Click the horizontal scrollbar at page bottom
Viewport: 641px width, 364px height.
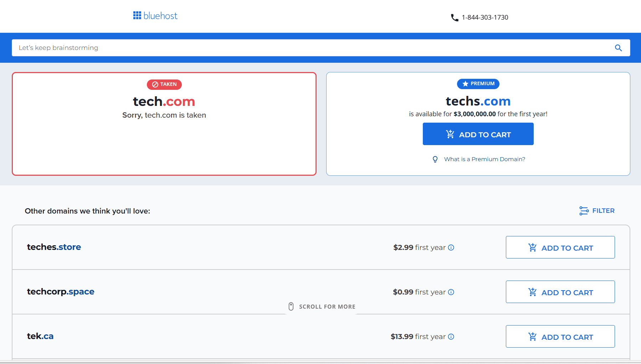click(320, 362)
